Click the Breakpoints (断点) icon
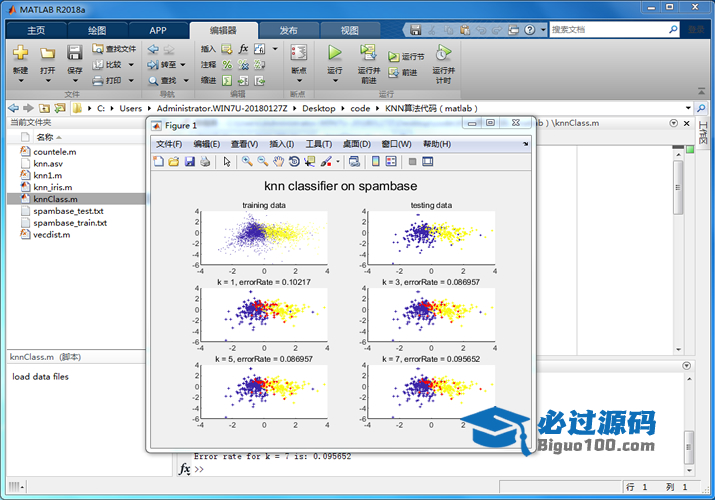The image size is (715, 500). pos(299,53)
